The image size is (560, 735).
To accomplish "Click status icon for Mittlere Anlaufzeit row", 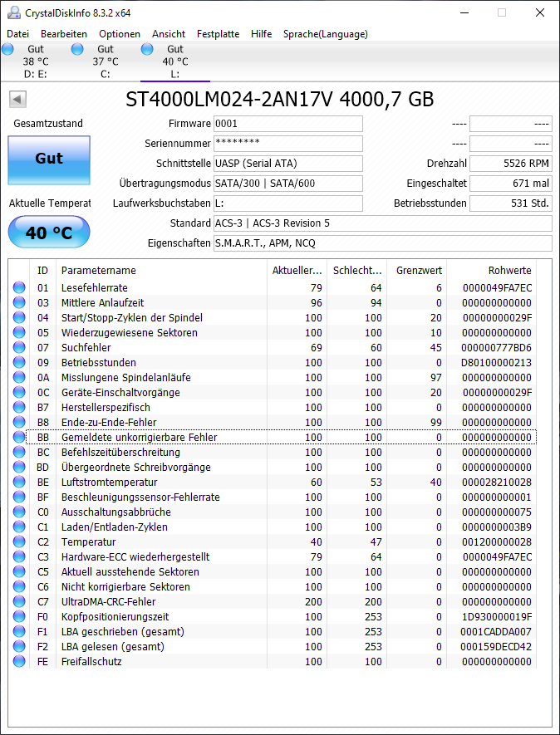I will [19, 303].
